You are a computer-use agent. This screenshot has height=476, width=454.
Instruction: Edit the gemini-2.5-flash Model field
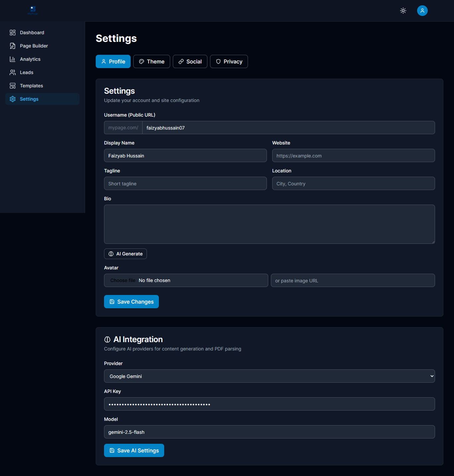point(269,432)
